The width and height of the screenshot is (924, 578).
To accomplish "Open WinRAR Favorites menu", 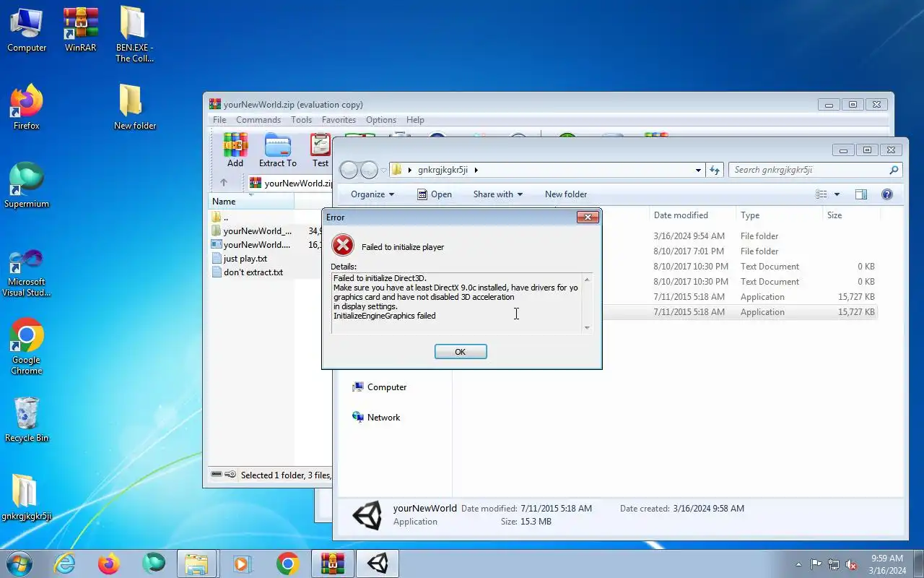I will [x=339, y=120].
